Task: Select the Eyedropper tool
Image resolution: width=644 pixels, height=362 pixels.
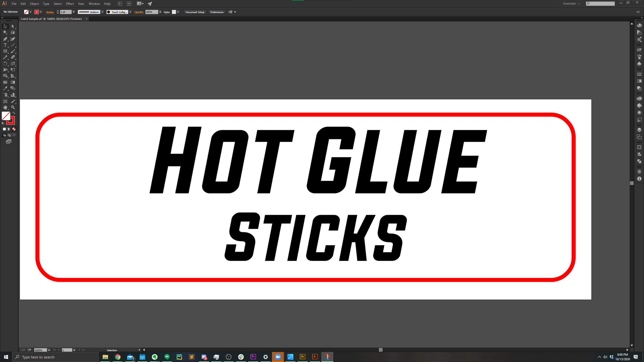Action: [x=5, y=88]
